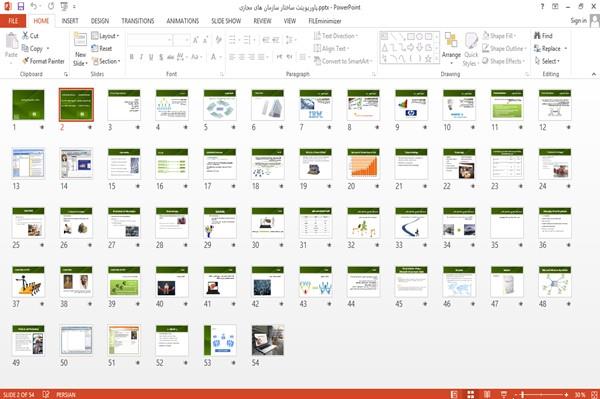Click Decrease Font Size icon
Image resolution: width=600 pixels, height=399 pixels.
(205, 40)
